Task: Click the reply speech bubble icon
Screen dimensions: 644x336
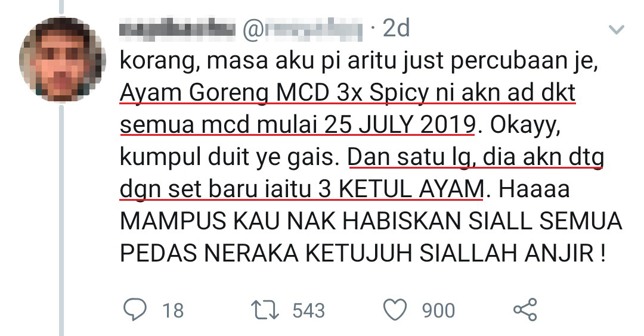Action: click(x=135, y=310)
